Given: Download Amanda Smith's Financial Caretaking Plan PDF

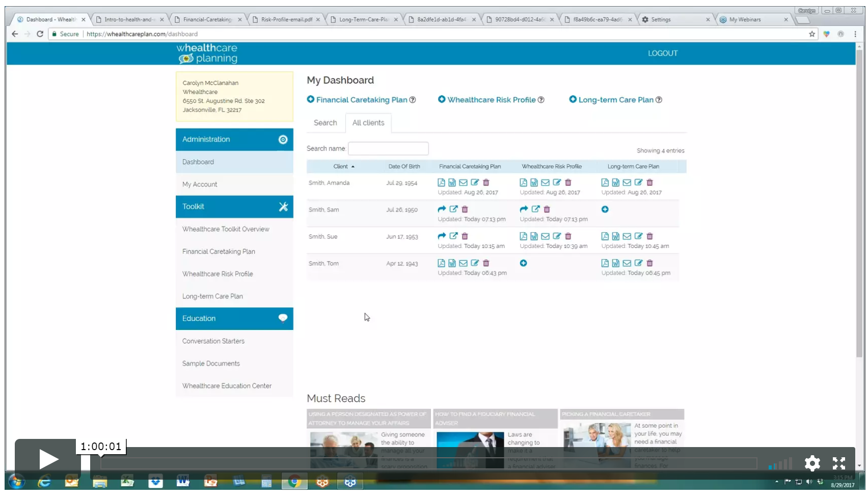Looking at the screenshot, I should (x=441, y=183).
